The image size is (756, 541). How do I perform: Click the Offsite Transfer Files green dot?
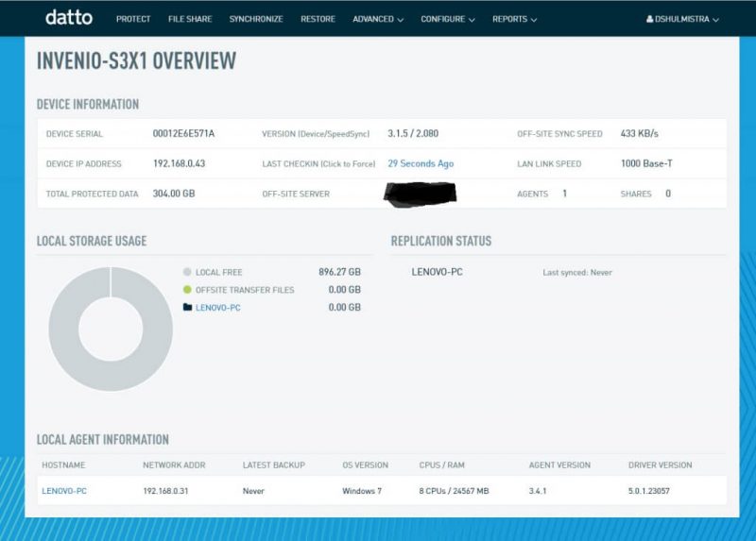[x=187, y=290]
